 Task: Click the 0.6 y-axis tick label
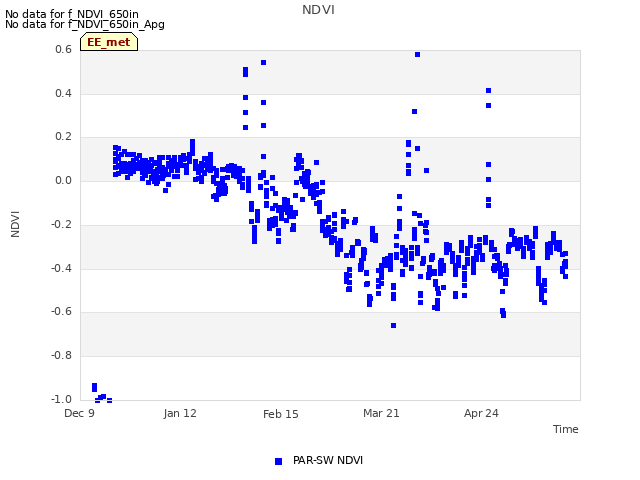click(x=63, y=49)
